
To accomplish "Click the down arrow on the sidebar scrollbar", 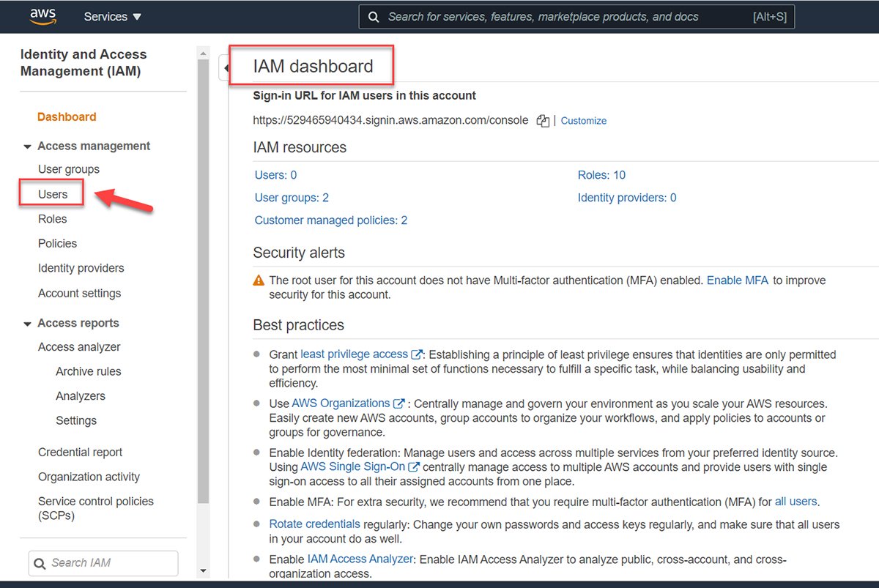I will point(203,570).
